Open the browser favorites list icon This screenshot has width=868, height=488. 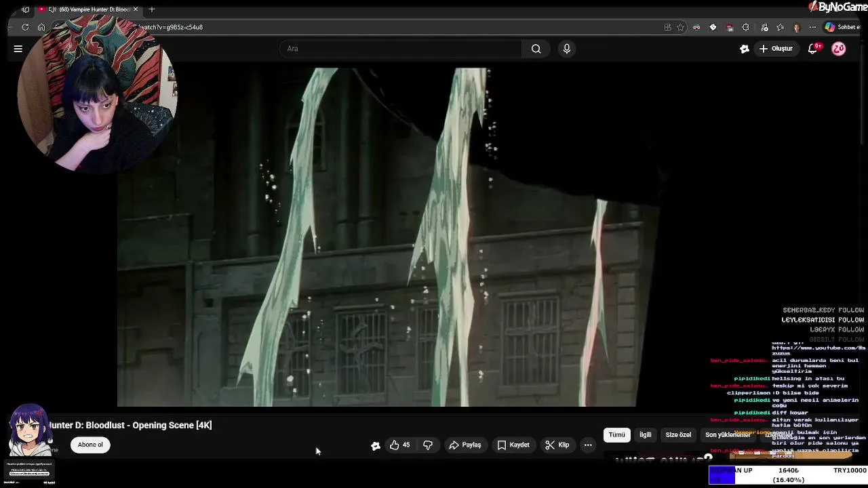click(781, 27)
